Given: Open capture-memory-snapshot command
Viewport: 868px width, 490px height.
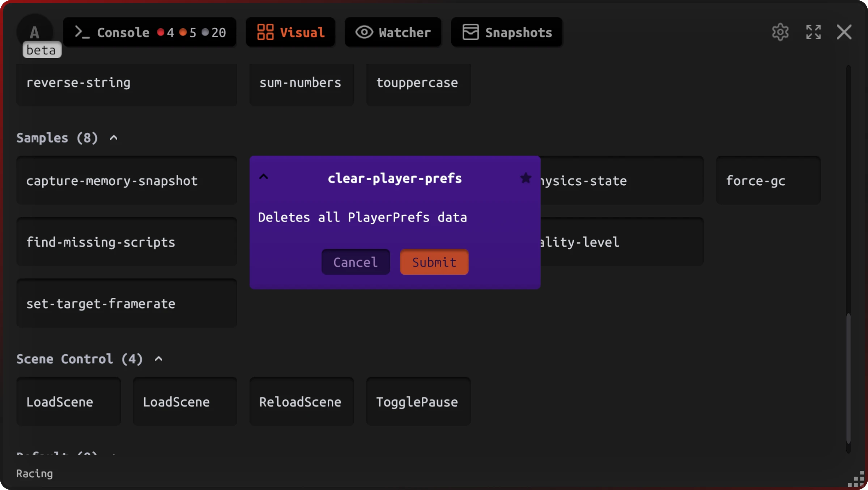Looking at the screenshot, I should [127, 180].
